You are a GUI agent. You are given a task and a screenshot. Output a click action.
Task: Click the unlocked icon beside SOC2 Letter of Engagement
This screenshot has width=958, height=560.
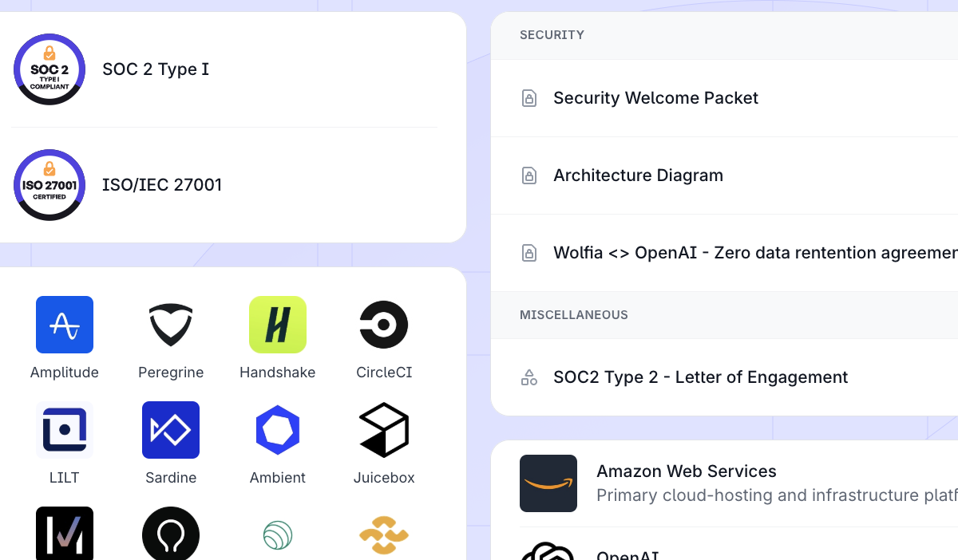coord(528,377)
